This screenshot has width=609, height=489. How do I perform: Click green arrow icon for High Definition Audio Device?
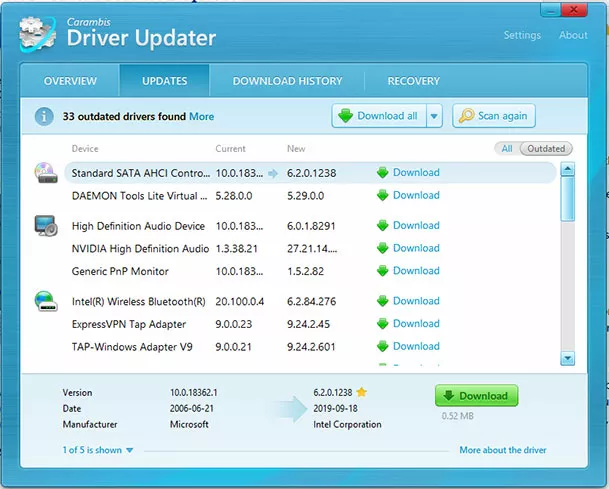383,226
